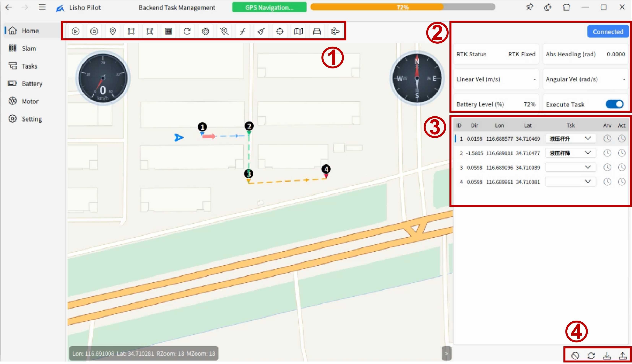Click the play icon in the toolbar
This screenshot has width=632, height=364.
[x=76, y=31]
